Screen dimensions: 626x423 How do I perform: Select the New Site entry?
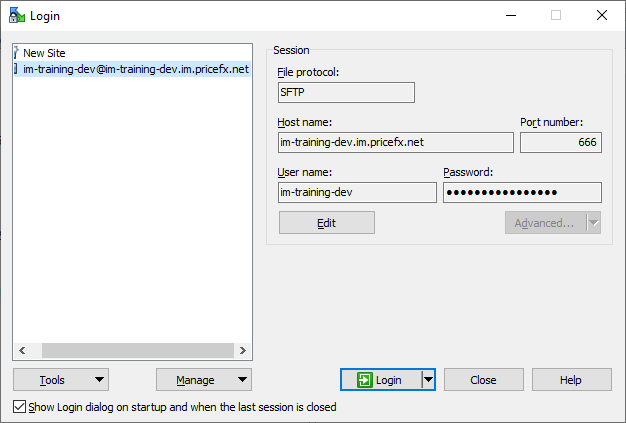click(x=44, y=52)
